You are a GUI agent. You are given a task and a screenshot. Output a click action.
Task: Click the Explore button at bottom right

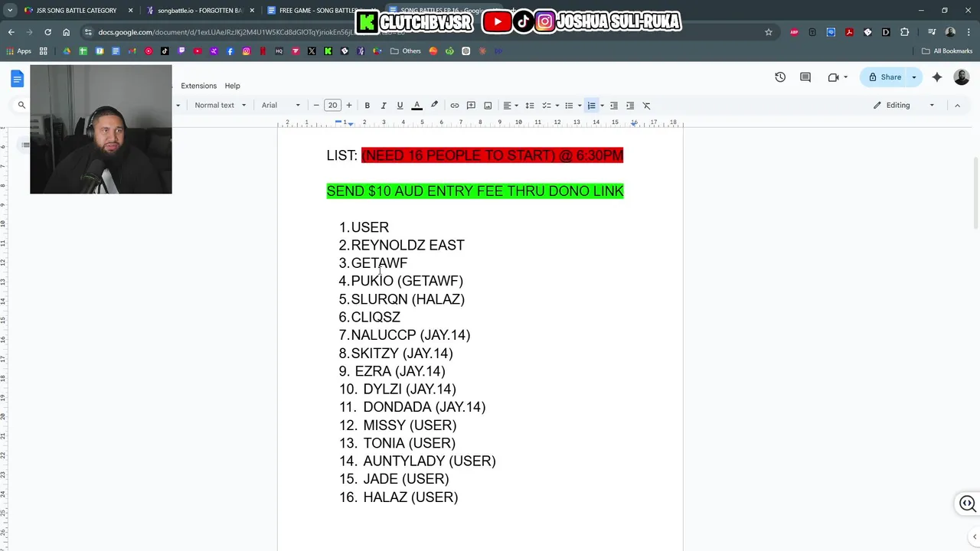(968, 504)
